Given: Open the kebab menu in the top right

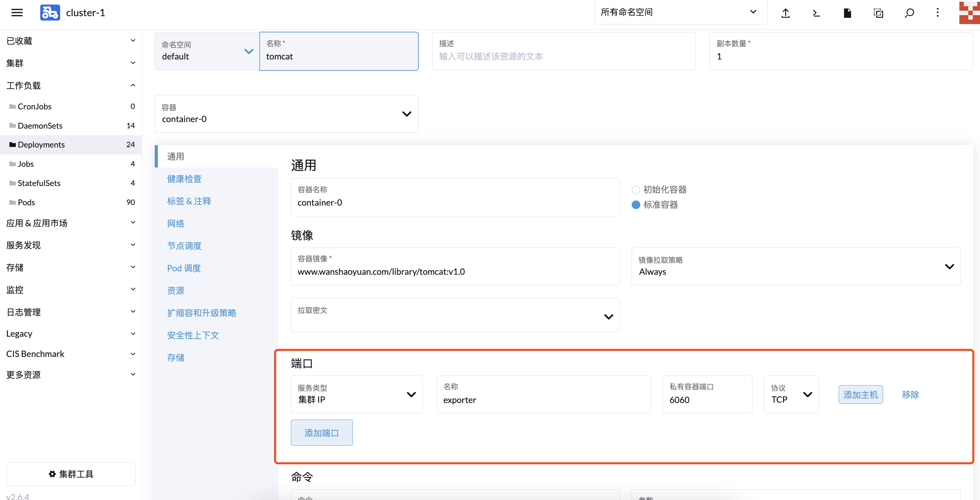Looking at the screenshot, I should point(937,13).
